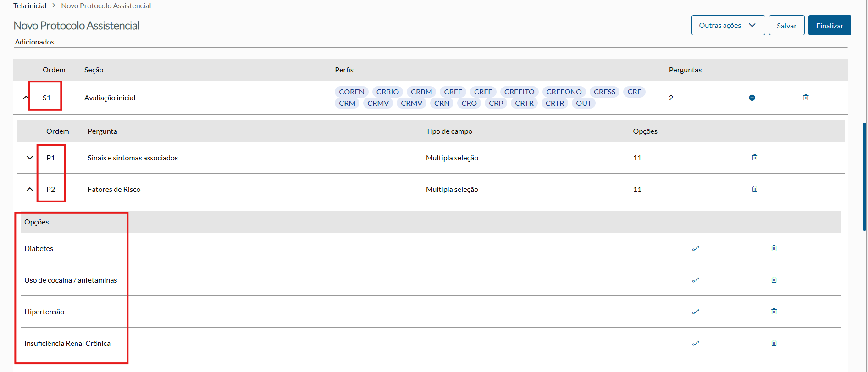Click the Salvar button
Viewport: 868px width, 372px height.
(x=786, y=26)
